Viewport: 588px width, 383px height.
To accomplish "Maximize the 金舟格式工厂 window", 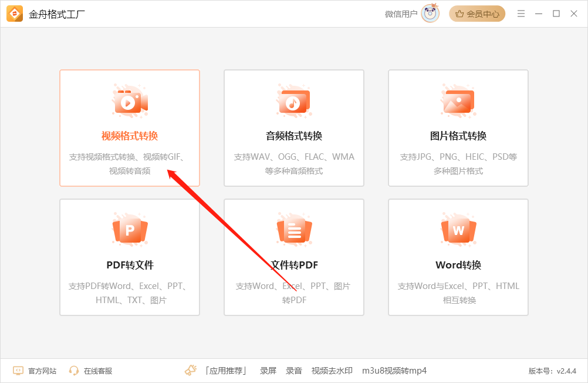I will [x=556, y=14].
